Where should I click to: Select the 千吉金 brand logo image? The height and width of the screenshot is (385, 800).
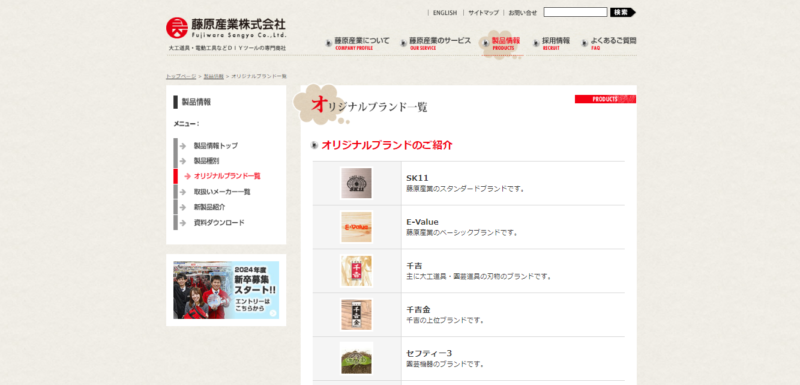pos(356,315)
